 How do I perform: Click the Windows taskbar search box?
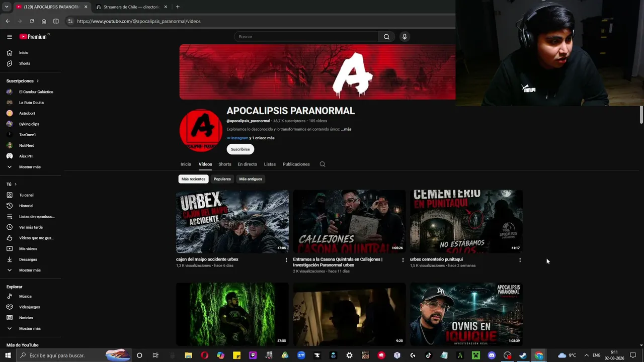tap(73, 355)
